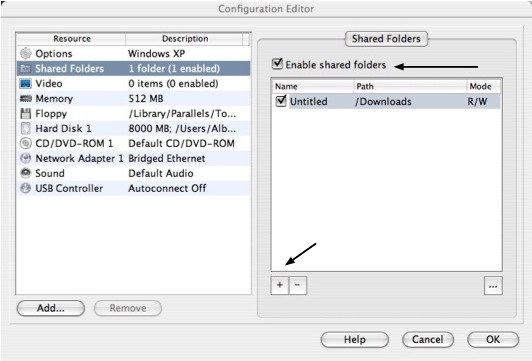Click the Bridged Ethernet description
The width and height of the screenshot is (532, 361).
click(x=167, y=158)
